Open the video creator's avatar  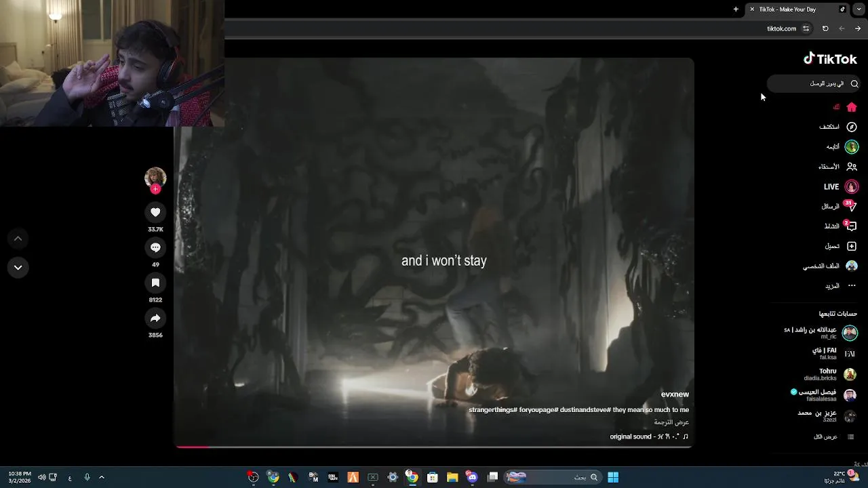(x=155, y=178)
